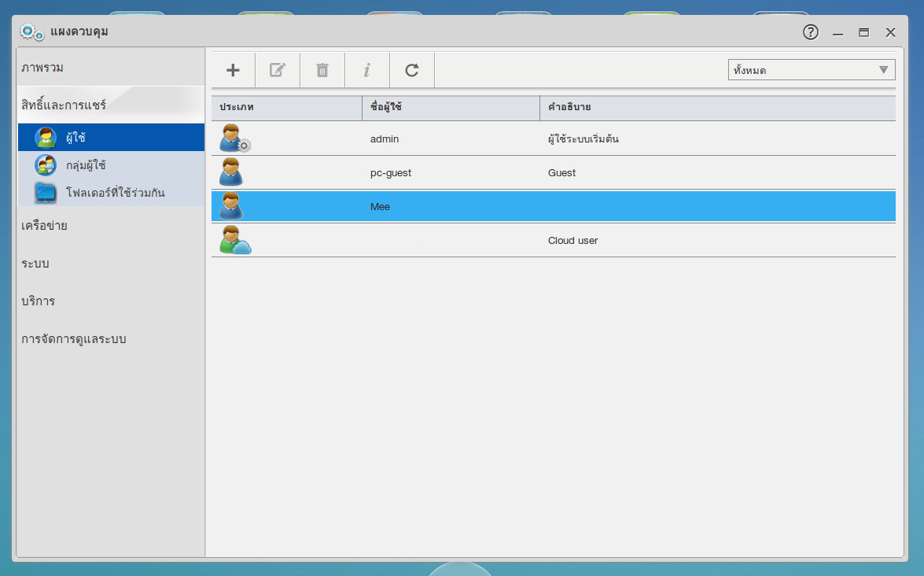The height and width of the screenshot is (576, 924).
Task: Open the help question mark icon
Action: (811, 31)
